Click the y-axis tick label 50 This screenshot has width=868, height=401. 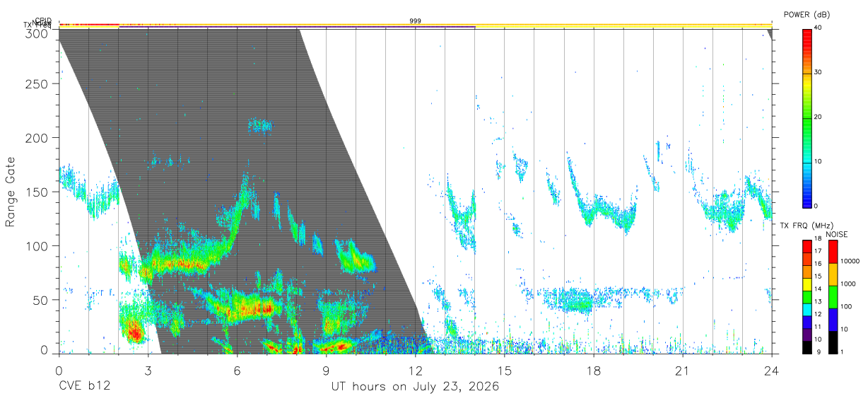[x=40, y=300]
